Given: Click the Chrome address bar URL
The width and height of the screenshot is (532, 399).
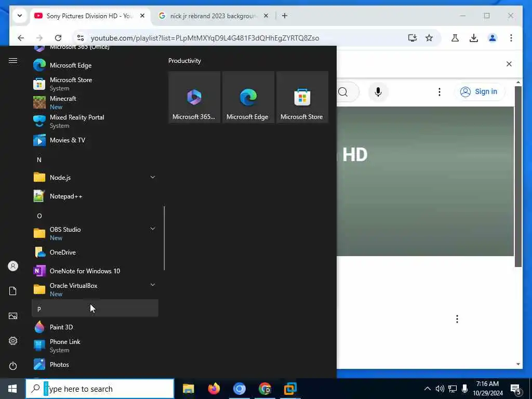Looking at the screenshot, I should (x=205, y=38).
